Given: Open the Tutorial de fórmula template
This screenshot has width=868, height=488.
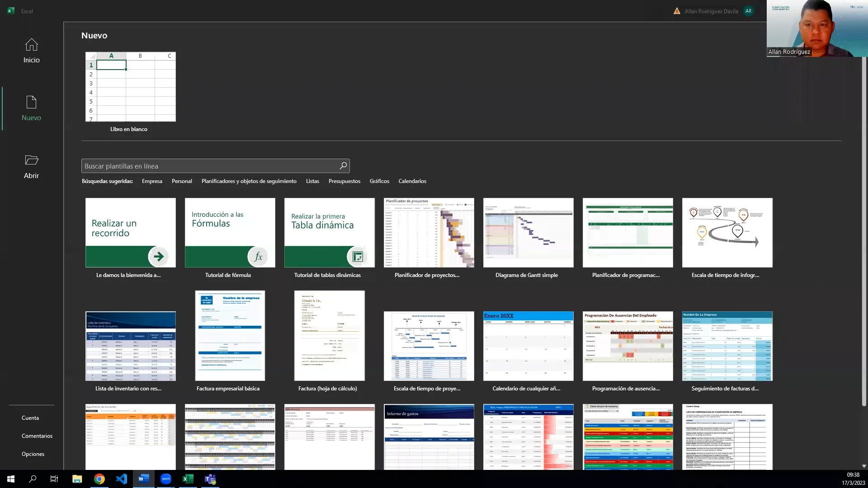Looking at the screenshot, I should pos(230,233).
